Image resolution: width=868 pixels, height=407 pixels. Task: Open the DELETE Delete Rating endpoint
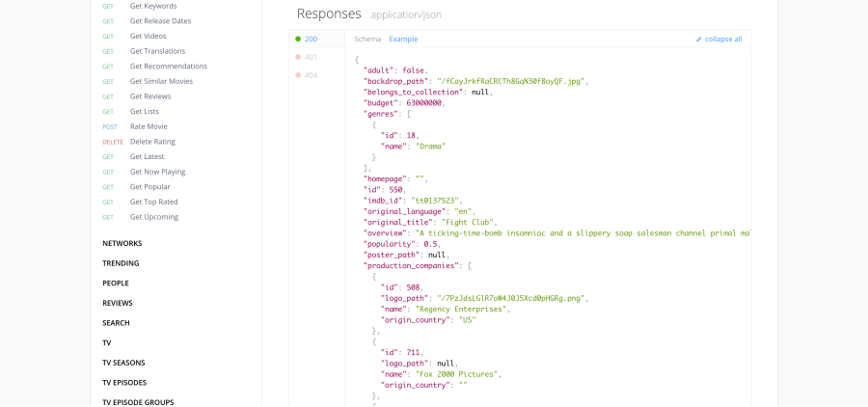point(152,142)
